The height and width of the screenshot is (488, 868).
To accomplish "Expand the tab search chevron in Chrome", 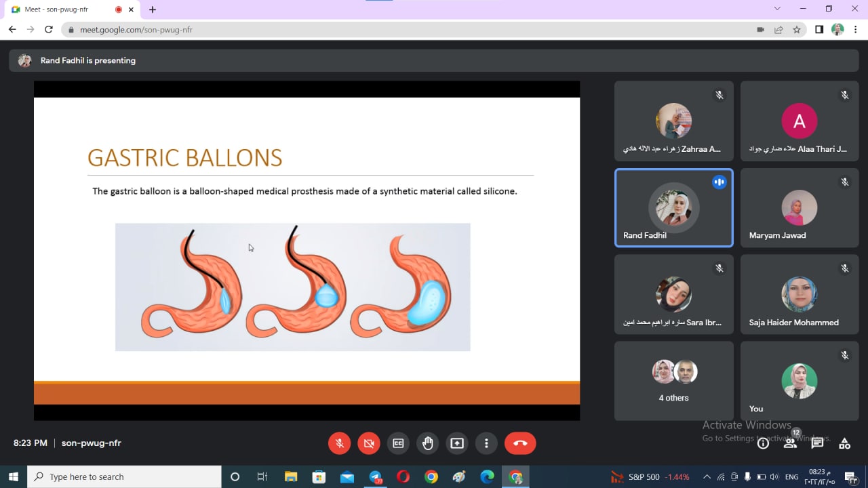I will point(777,9).
